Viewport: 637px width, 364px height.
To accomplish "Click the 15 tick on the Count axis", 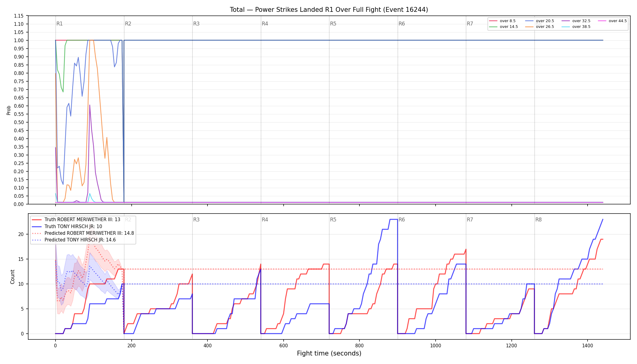I will (x=21, y=259).
